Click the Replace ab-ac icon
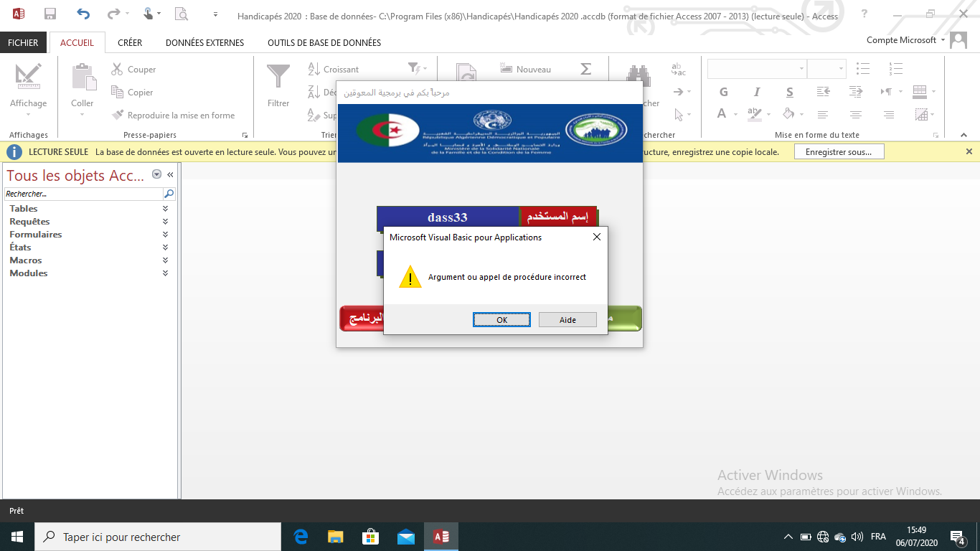This screenshot has height=551, width=980. tap(678, 70)
